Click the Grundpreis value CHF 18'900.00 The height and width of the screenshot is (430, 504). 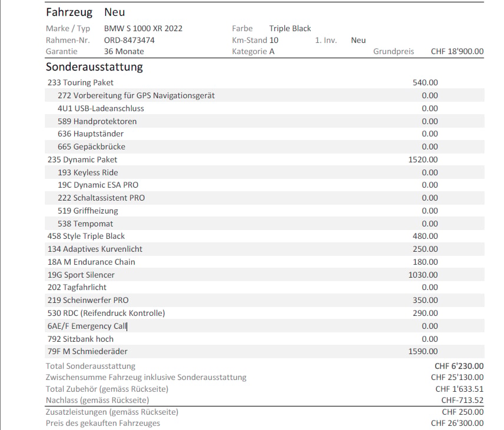tap(457, 51)
